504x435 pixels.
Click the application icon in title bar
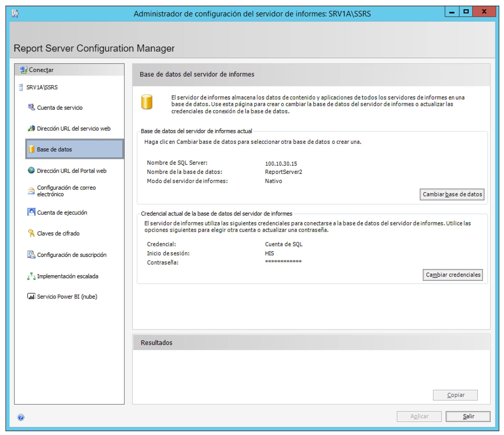pyautogui.click(x=15, y=13)
